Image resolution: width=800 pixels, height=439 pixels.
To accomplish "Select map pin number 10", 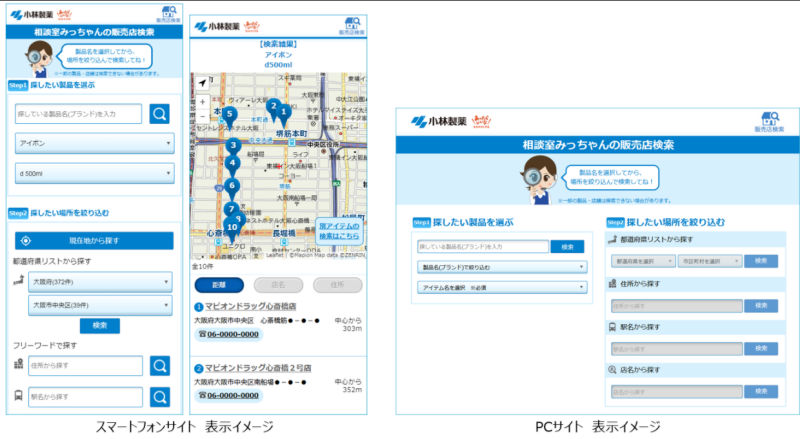I will [x=232, y=230].
